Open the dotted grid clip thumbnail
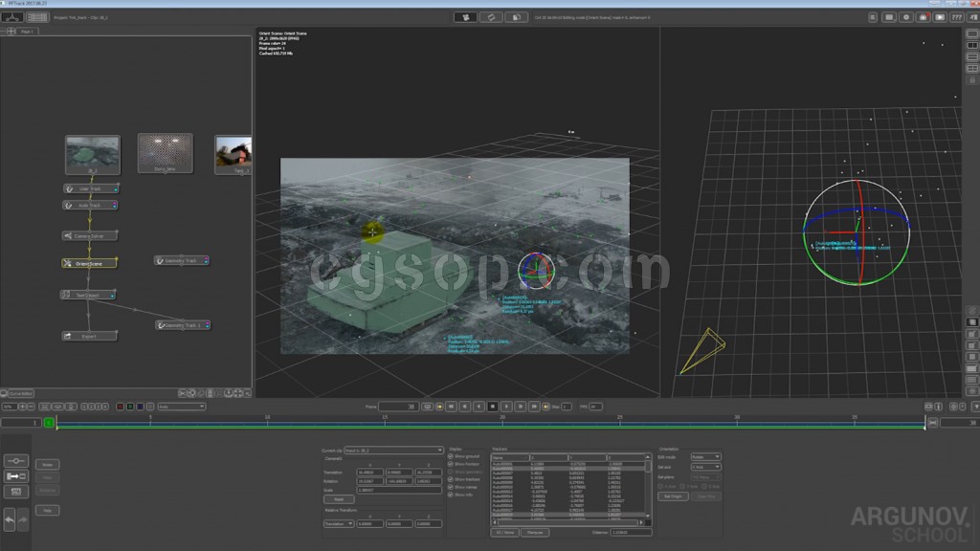The image size is (980, 551). point(165,152)
